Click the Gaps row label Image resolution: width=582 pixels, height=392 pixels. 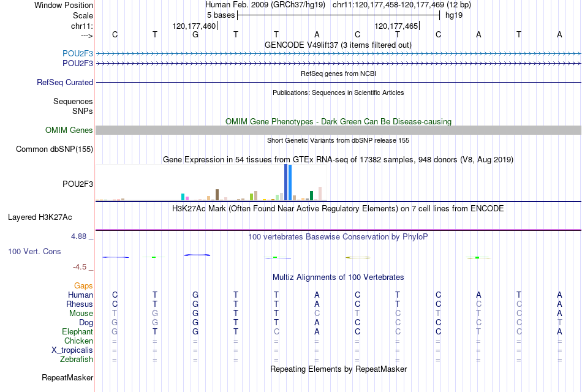point(83,285)
